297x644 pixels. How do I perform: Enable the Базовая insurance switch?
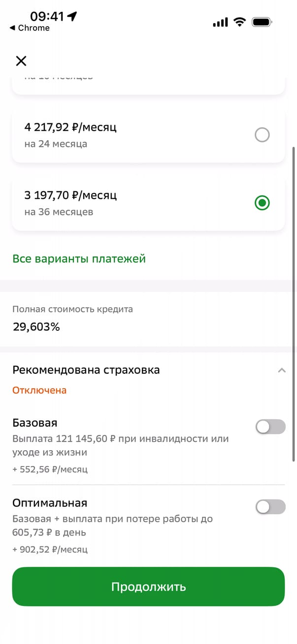click(x=270, y=427)
